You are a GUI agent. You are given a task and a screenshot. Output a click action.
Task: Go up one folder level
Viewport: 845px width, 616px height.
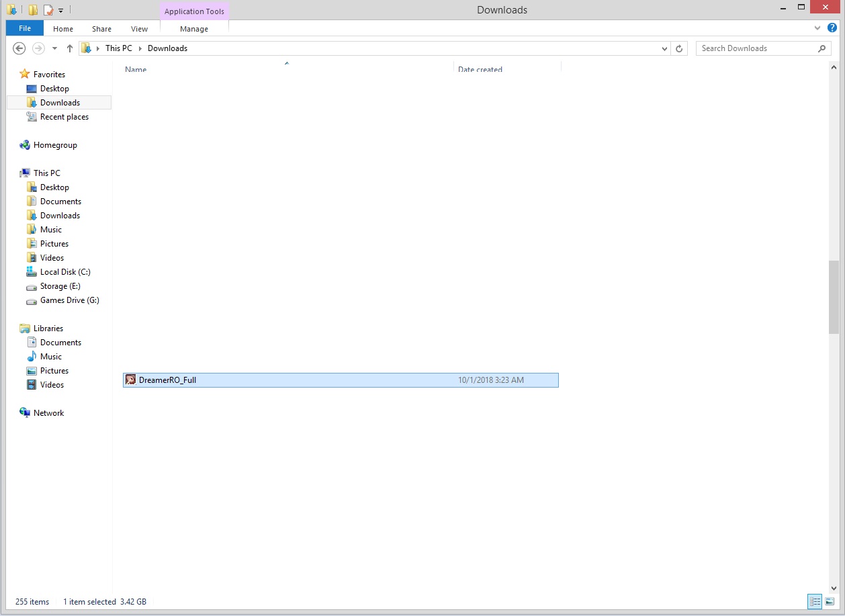pos(70,48)
